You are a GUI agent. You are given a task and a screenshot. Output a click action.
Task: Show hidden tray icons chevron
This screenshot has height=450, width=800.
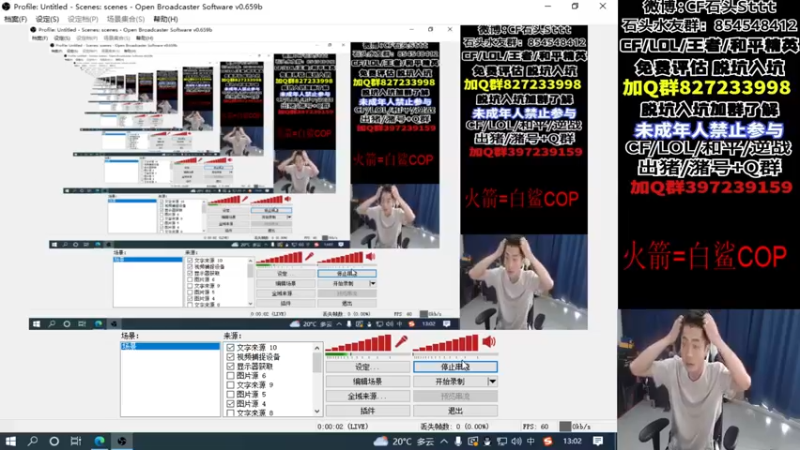pyautogui.click(x=444, y=441)
